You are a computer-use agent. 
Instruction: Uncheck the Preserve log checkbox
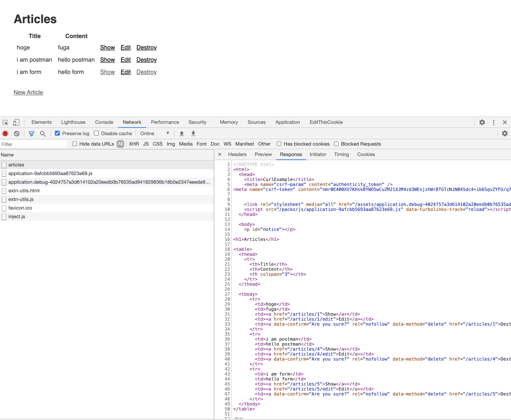pos(57,133)
